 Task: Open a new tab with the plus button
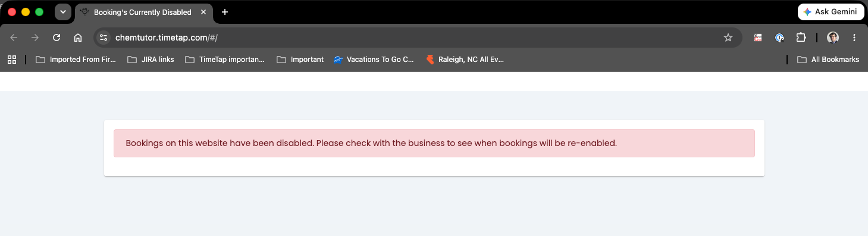pos(224,12)
